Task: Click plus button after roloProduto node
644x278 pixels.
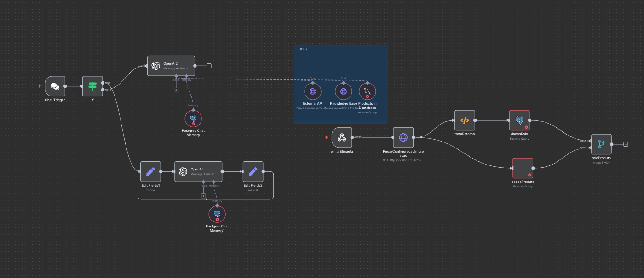Action: click(x=626, y=144)
